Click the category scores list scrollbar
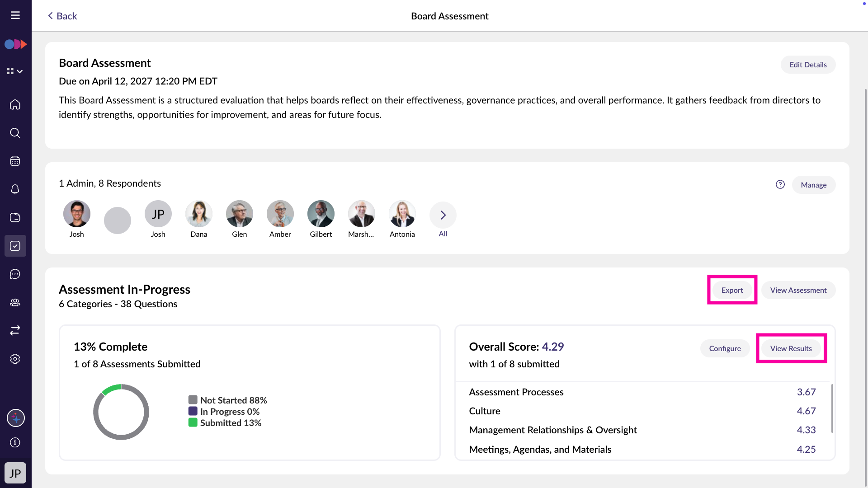868x488 pixels. [x=832, y=408]
